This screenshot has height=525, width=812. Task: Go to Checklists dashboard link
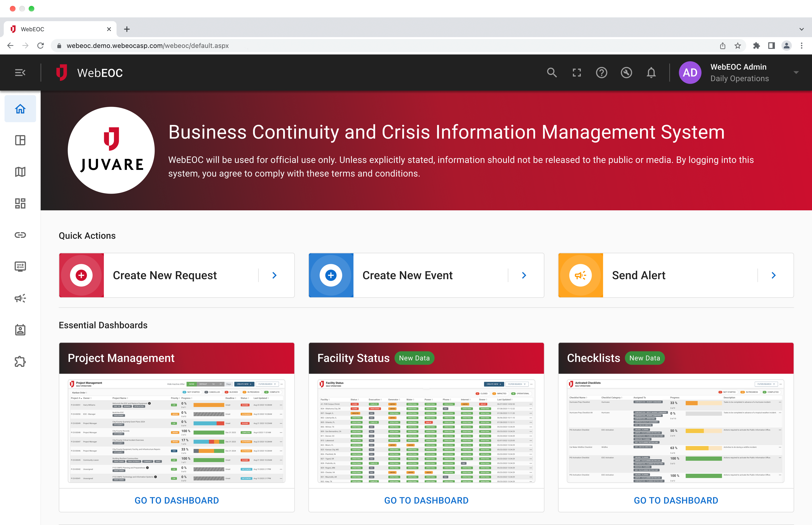[x=676, y=500]
